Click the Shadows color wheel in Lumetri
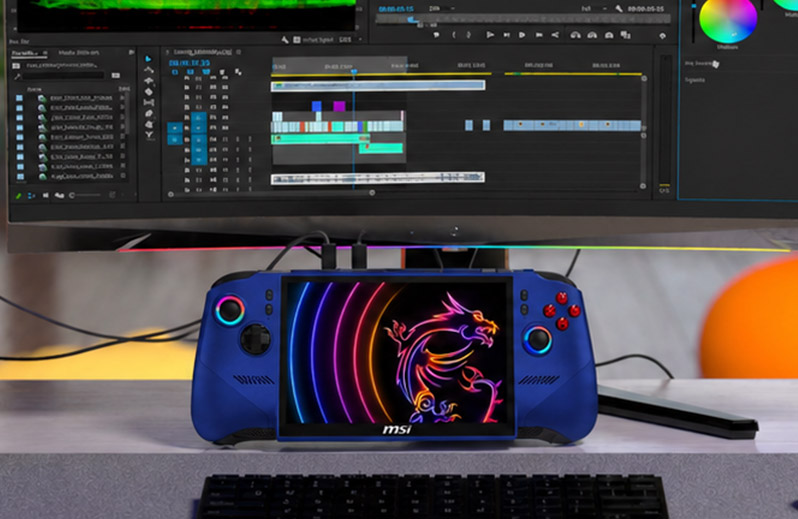 (x=728, y=18)
